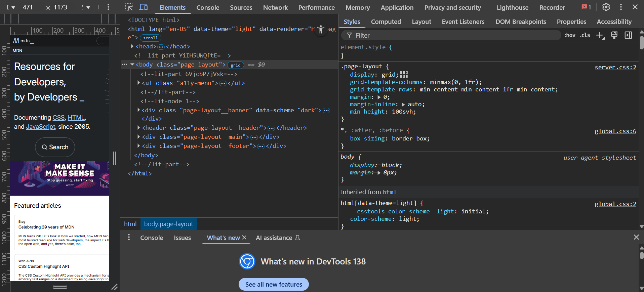This screenshot has width=644, height=292.
Task: Open the Application tab
Action: 397,7
